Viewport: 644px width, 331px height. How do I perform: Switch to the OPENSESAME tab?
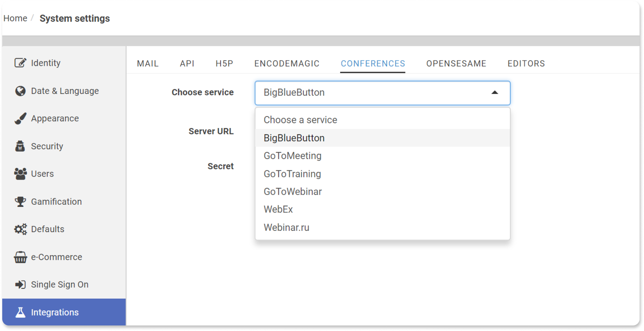[x=456, y=63]
